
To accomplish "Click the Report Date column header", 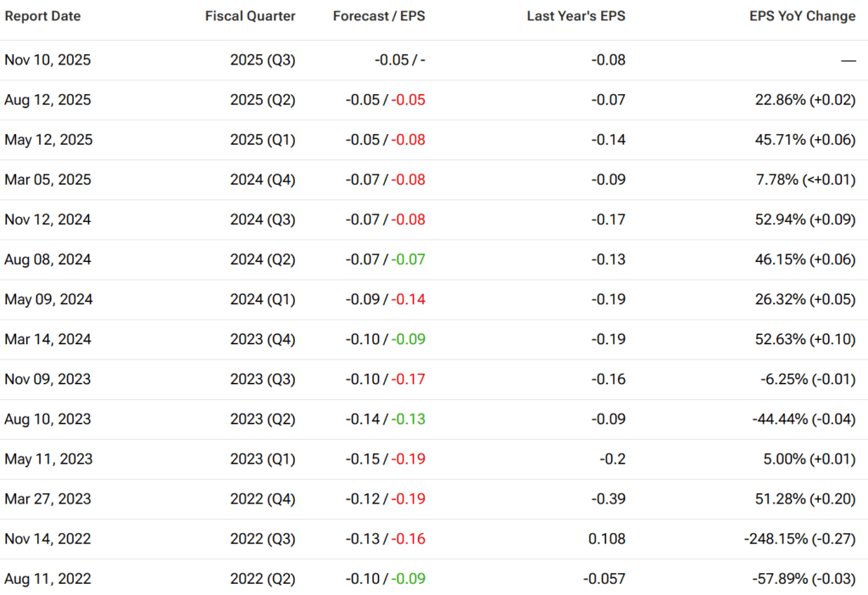I will [42, 16].
